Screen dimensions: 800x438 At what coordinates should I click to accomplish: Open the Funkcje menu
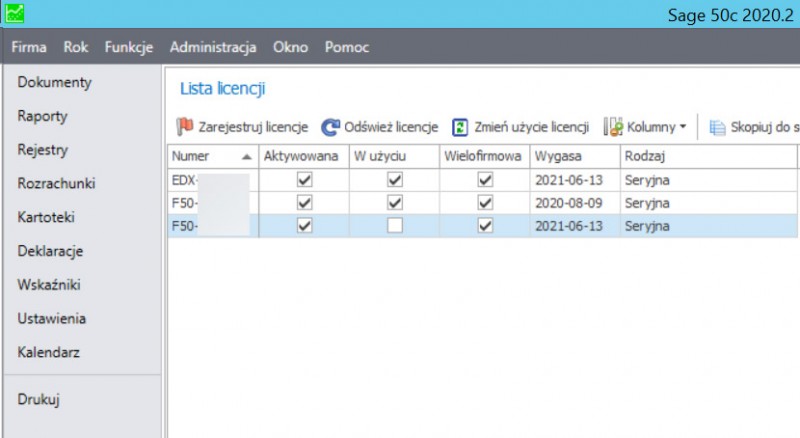pos(129,47)
